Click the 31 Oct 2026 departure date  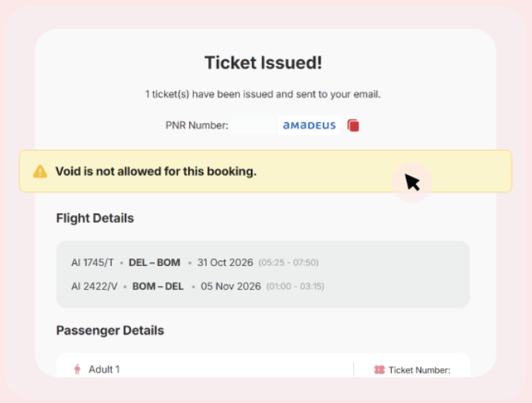pos(225,263)
